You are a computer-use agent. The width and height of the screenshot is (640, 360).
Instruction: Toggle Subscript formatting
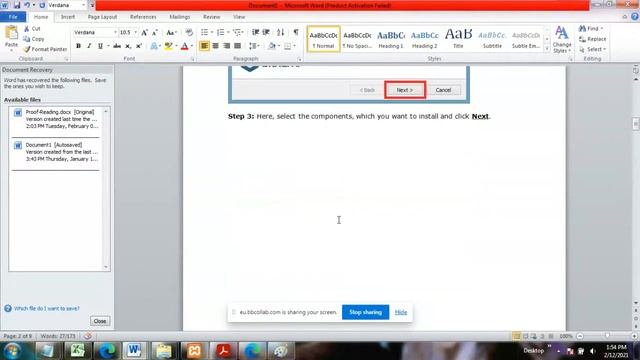click(x=128, y=46)
